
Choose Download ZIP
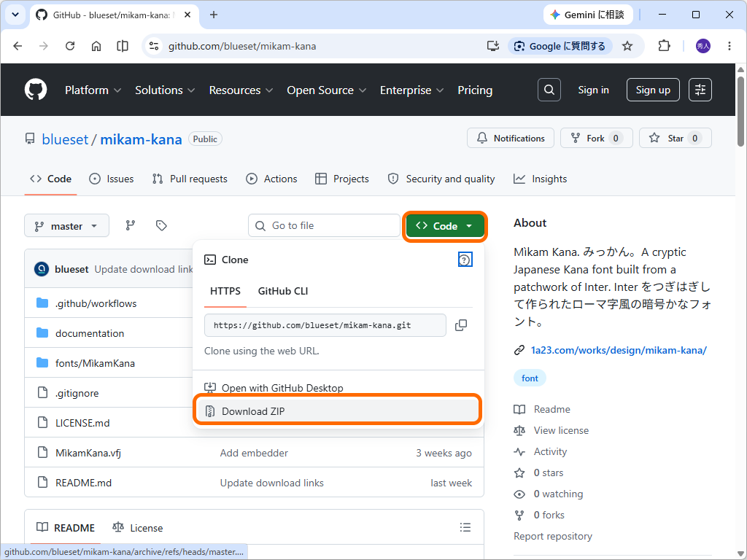click(x=338, y=411)
